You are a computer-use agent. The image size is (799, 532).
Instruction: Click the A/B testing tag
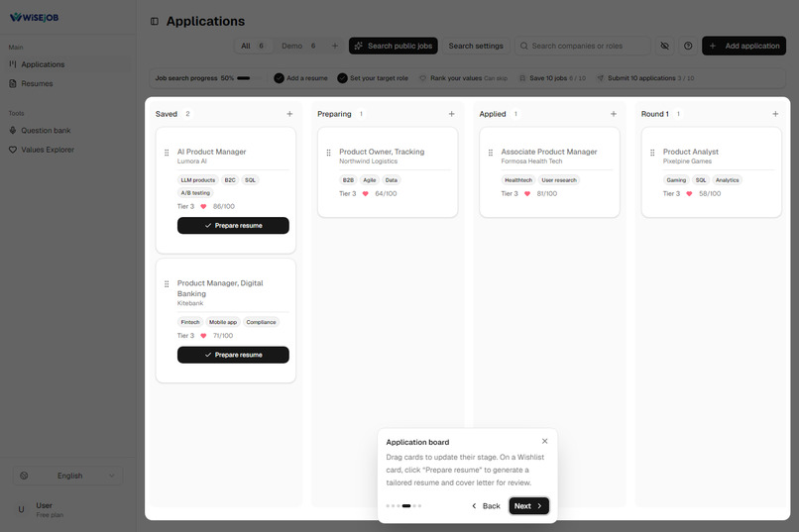click(195, 193)
